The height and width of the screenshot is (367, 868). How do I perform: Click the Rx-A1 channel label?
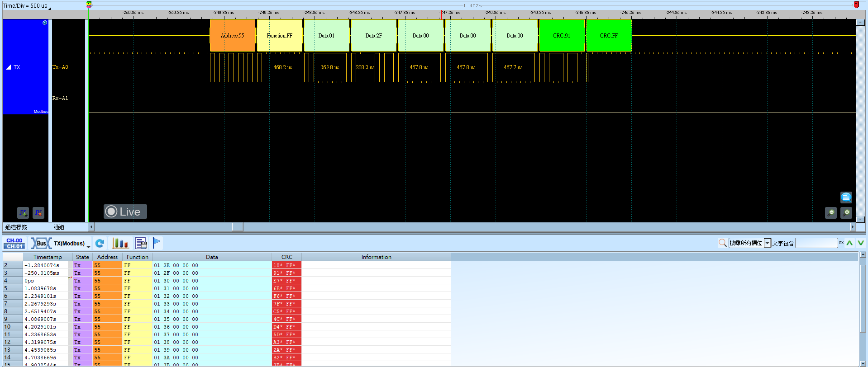(x=60, y=98)
